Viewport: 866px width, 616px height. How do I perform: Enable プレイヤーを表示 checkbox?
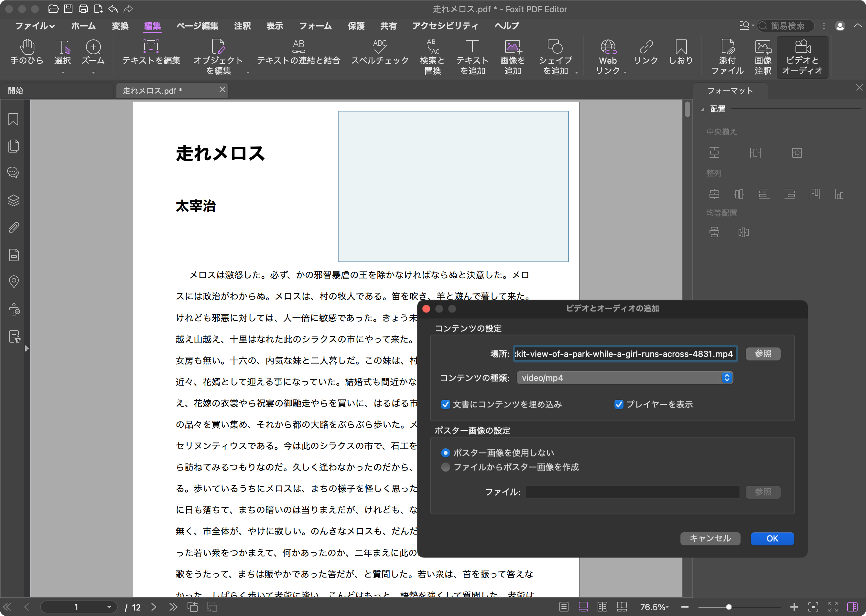(618, 404)
